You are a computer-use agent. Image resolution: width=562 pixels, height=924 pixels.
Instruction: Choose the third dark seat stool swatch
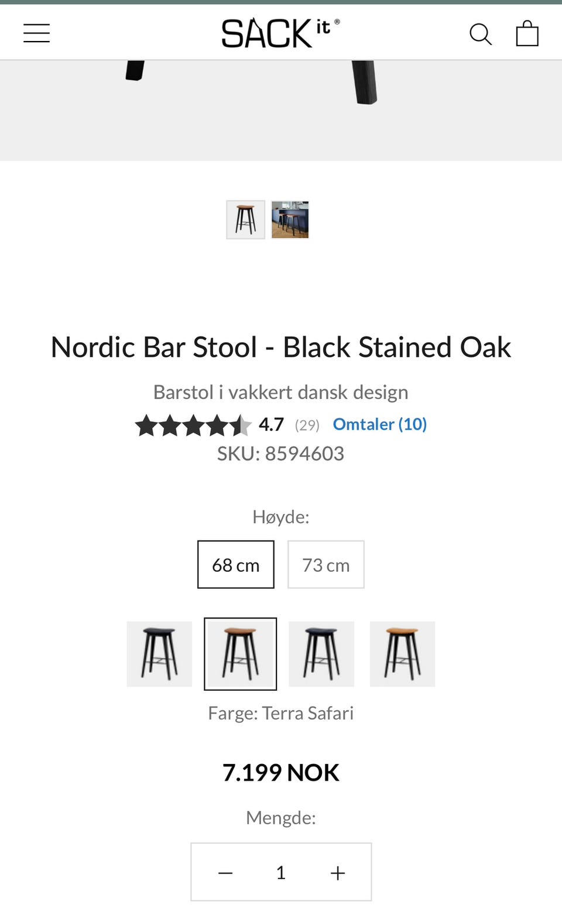coord(321,654)
